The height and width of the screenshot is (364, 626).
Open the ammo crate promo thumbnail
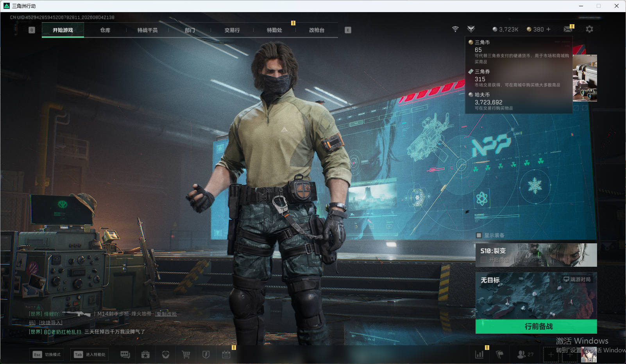[x=585, y=78]
